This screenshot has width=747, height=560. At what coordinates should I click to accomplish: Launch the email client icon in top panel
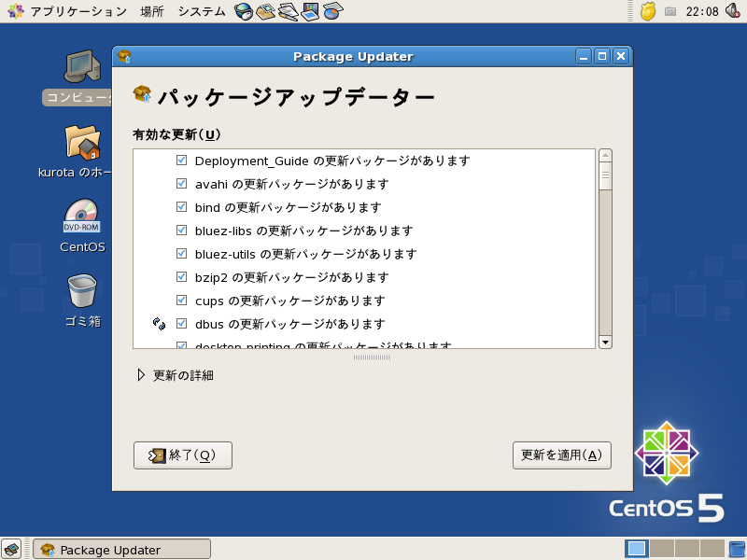[x=266, y=11]
